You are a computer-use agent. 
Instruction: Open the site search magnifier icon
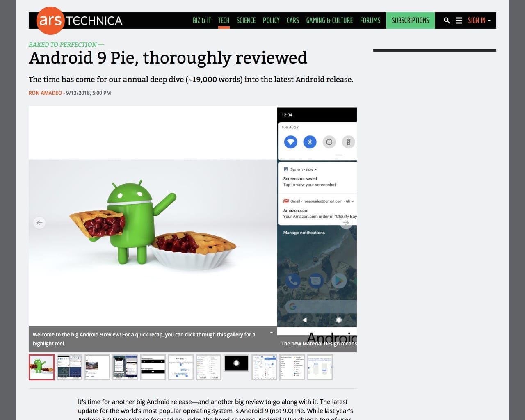(x=447, y=21)
